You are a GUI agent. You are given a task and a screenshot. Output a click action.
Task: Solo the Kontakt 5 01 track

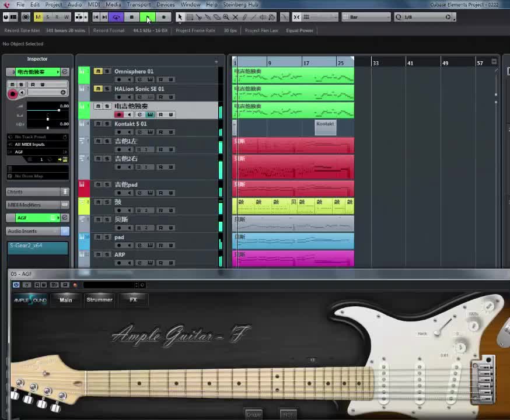click(x=107, y=124)
